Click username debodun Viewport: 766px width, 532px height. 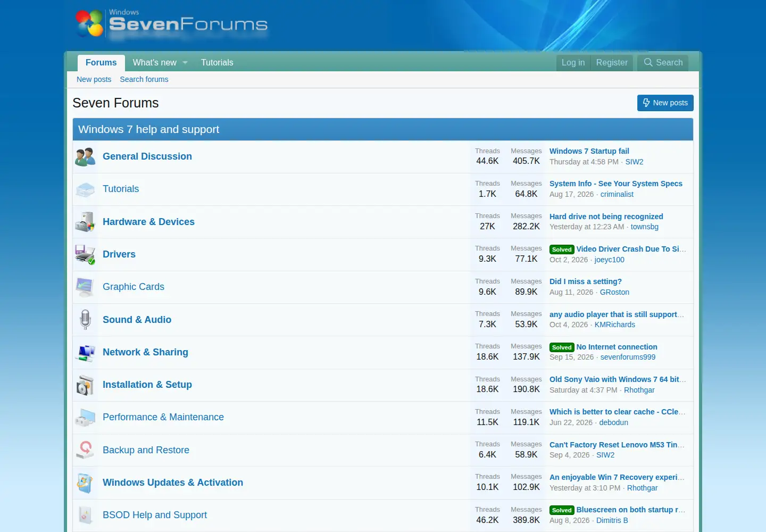tap(614, 422)
